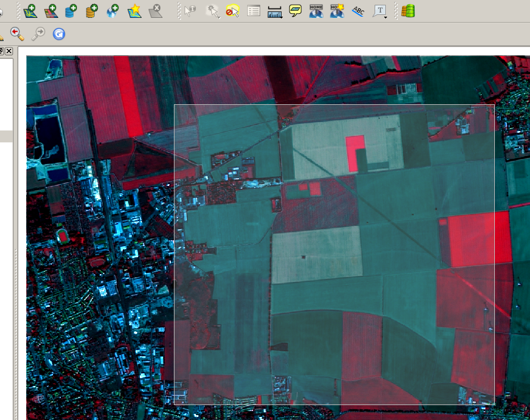Add a PostGIS layer using blue database icon
The height and width of the screenshot is (420, 530).
pyautogui.click(x=71, y=10)
